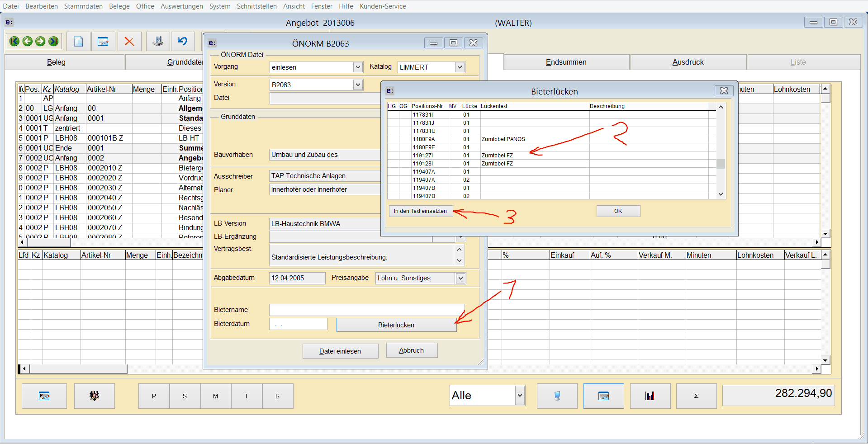Confirm Bieterlücken dialog with OK
The height and width of the screenshot is (444, 868).
coord(618,211)
